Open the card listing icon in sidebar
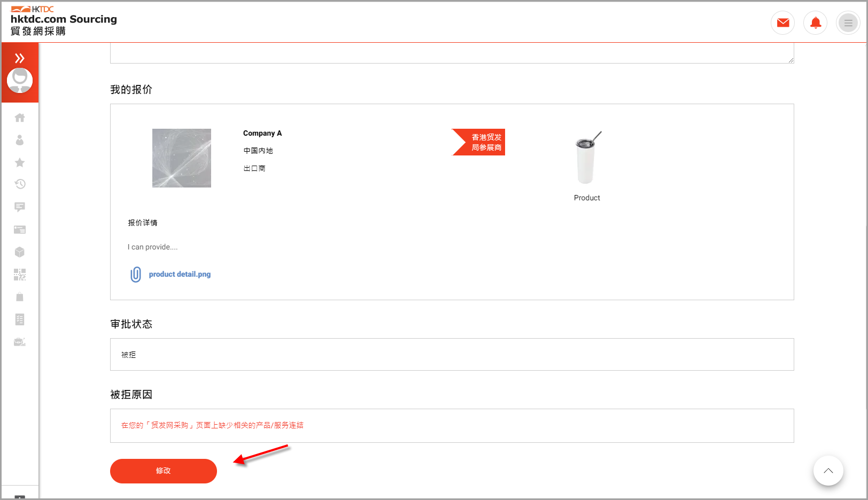 (20, 230)
